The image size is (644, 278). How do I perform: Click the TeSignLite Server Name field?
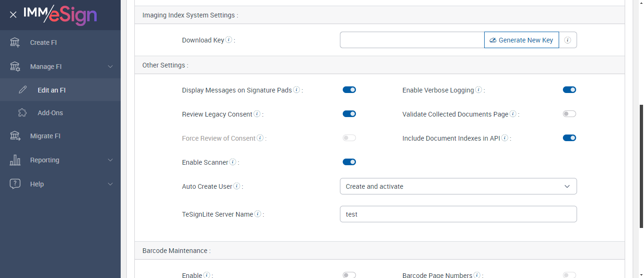[458, 214]
